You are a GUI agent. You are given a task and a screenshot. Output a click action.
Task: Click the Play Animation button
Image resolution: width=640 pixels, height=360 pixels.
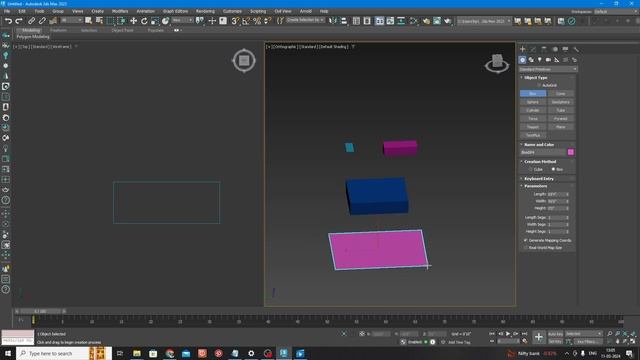[x=508, y=334]
